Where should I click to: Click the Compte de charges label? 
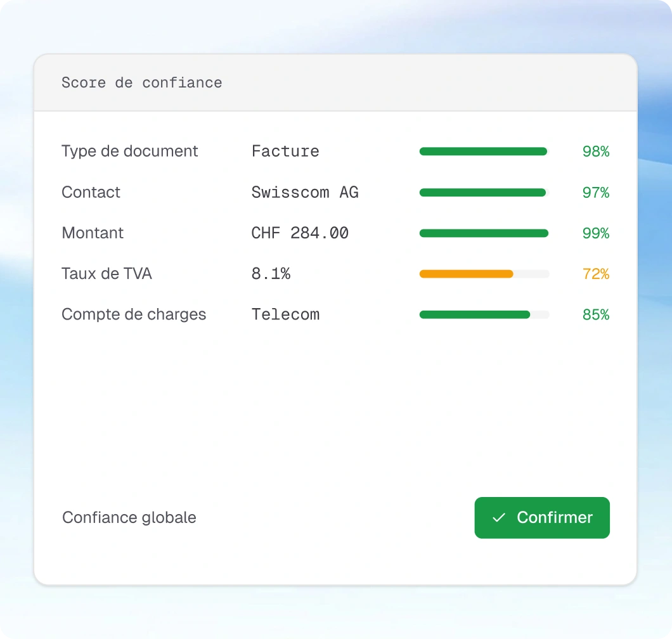point(134,314)
